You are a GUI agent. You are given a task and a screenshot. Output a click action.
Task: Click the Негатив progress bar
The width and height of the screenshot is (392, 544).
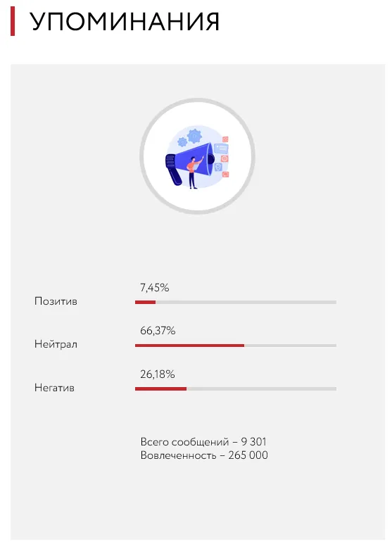click(x=236, y=389)
